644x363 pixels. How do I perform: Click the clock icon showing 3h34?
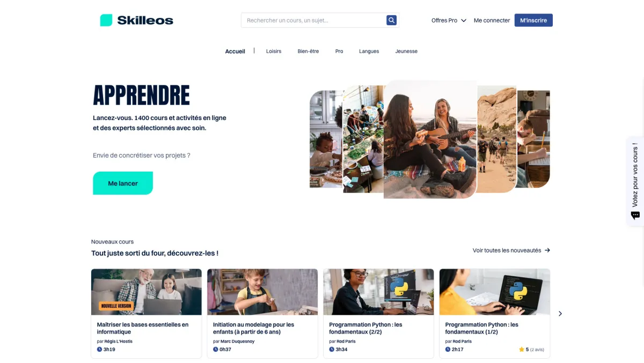point(332,350)
